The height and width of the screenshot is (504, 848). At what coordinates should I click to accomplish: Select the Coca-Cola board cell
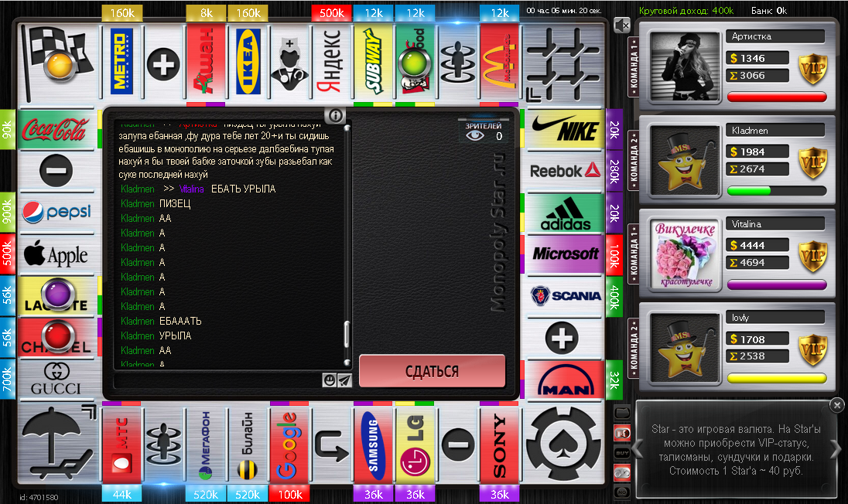(56, 130)
